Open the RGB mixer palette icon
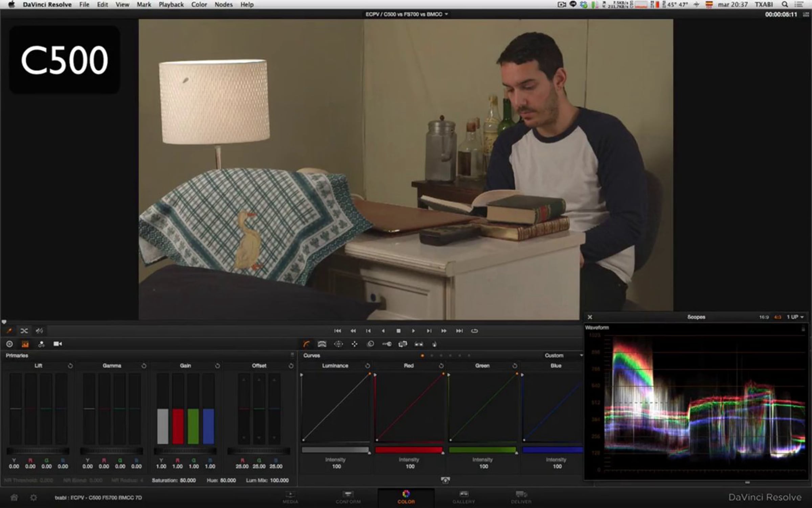The height and width of the screenshot is (508, 812). coord(41,344)
